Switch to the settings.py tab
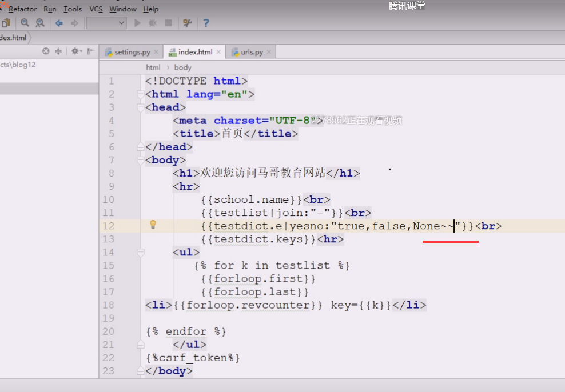Image resolution: width=565 pixels, height=392 pixels. click(132, 52)
